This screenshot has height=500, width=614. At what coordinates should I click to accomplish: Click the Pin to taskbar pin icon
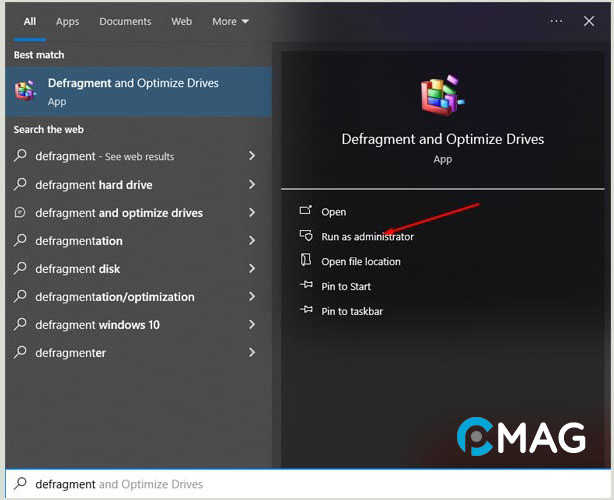click(306, 311)
